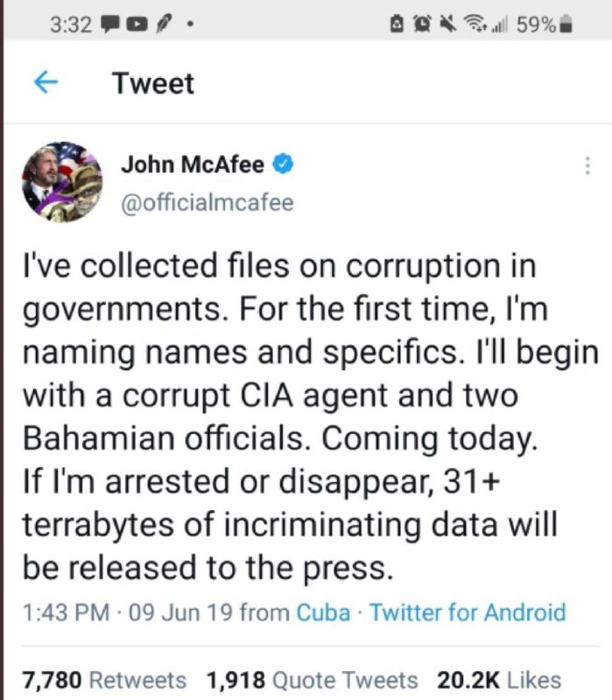
Task: Tap the back arrow in the header
Action: [45, 83]
